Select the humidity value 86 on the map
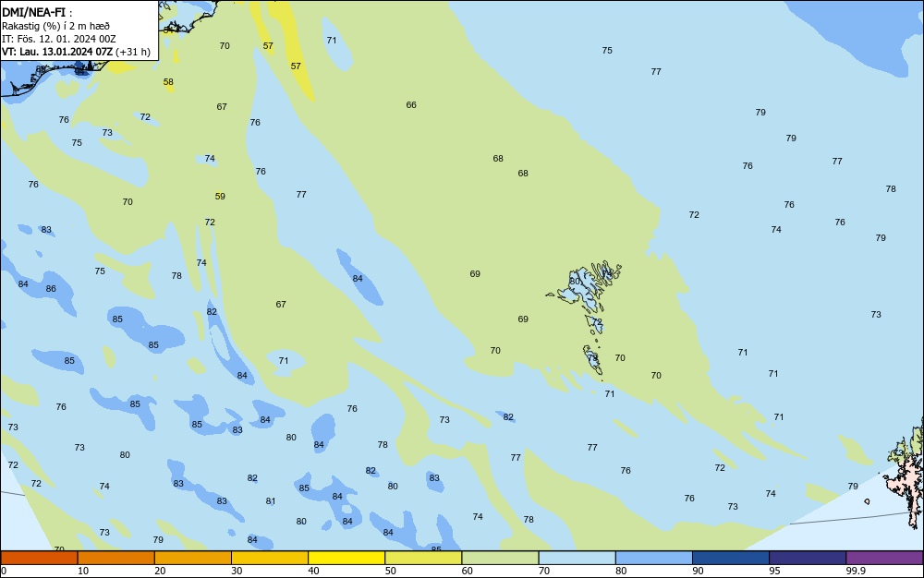Screen dimensions: 924x578 (51, 288)
